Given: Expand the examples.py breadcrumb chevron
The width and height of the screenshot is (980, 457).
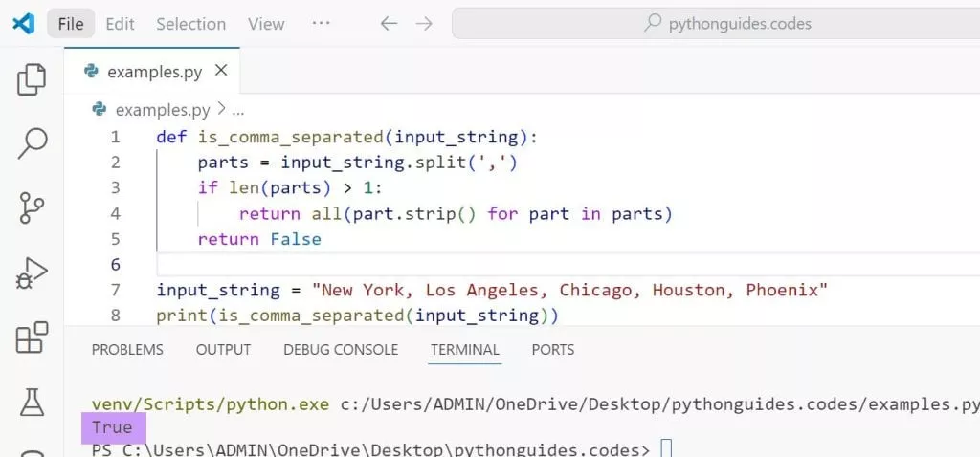Looking at the screenshot, I should click(221, 110).
